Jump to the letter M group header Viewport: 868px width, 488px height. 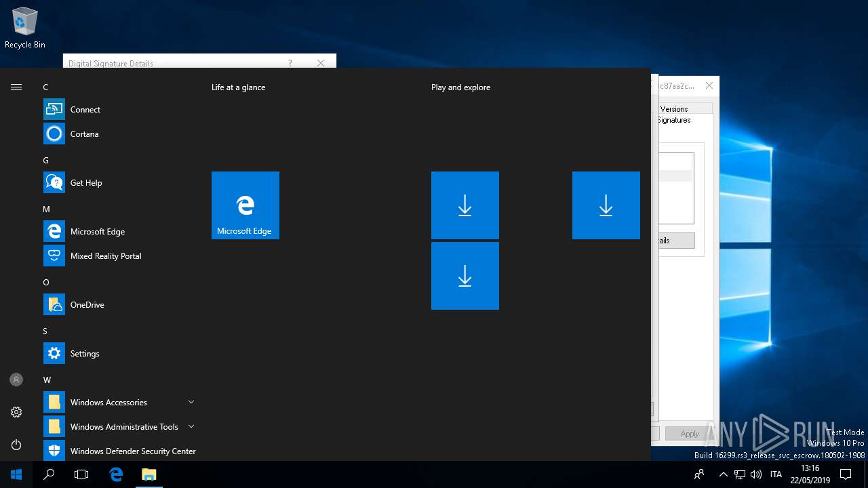pyautogui.click(x=46, y=209)
